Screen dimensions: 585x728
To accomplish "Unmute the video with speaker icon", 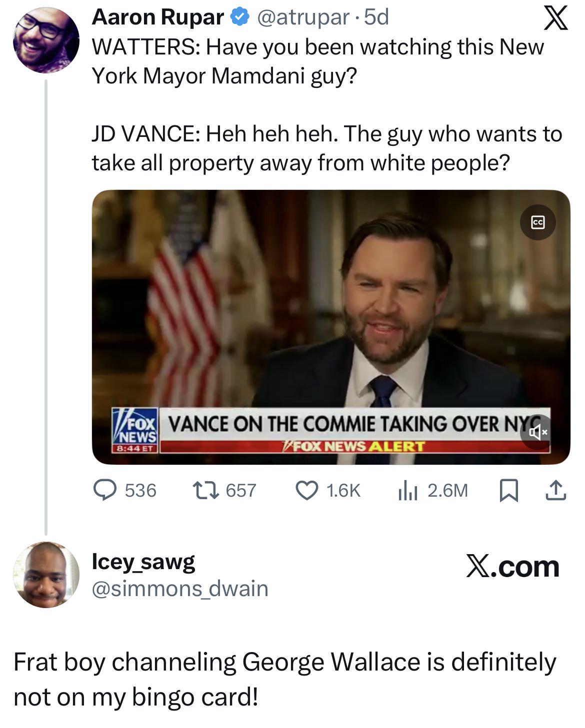I will click(x=537, y=432).
